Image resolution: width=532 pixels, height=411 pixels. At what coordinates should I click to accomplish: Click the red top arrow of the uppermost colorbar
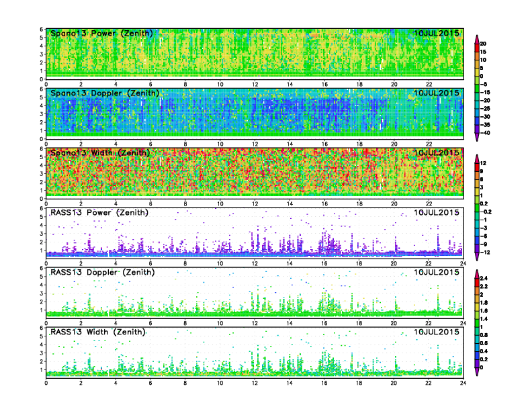click(x=477, y=38)
